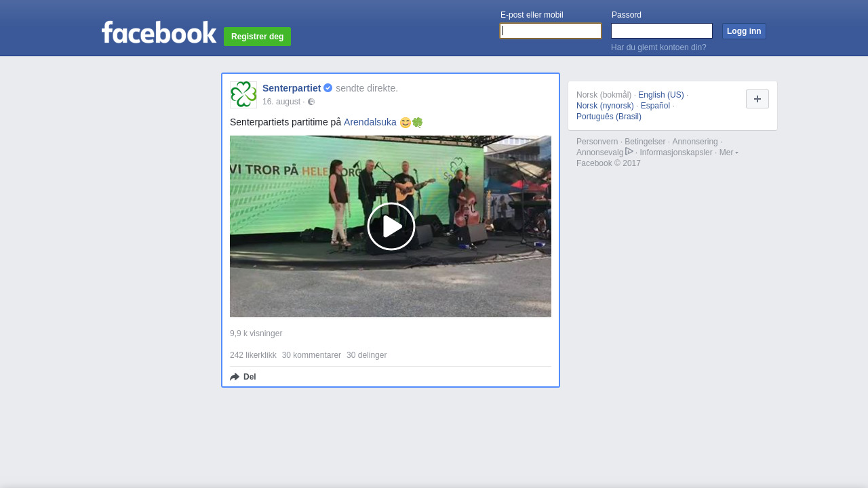This screenshot has width=868, height=488.
Task: Focus the Passord input field
Action: pyautogui.click(x=661, y=31)
